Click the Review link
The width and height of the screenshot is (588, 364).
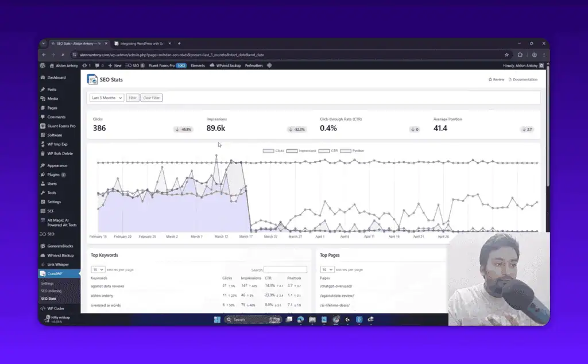[x=496, y=79]
